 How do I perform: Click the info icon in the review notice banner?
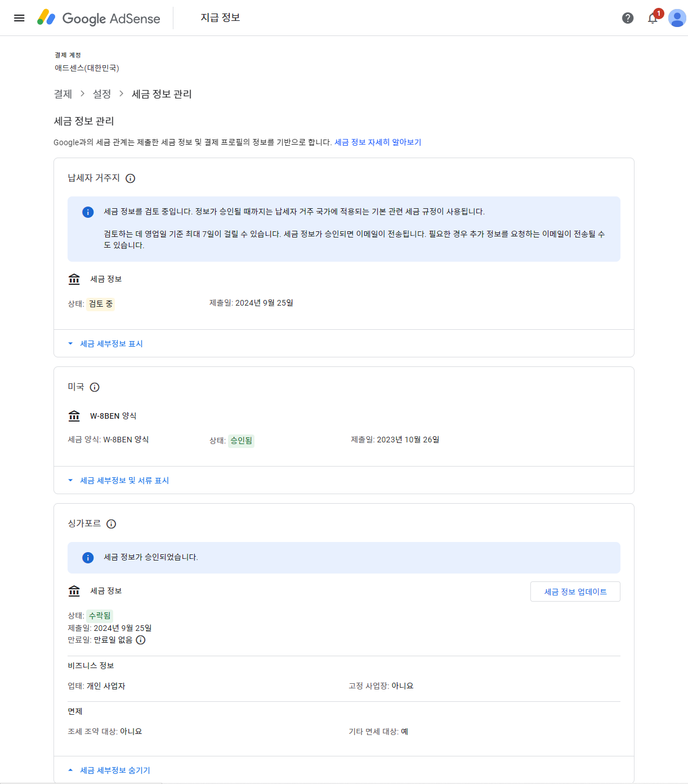tap(88, 212)
